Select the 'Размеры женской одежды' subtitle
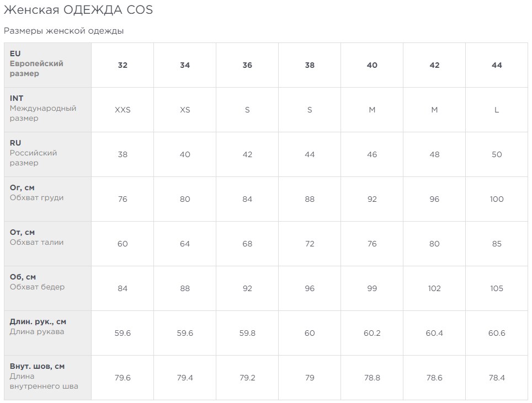This screenshot has width=532, height=403. coord(63,31)
